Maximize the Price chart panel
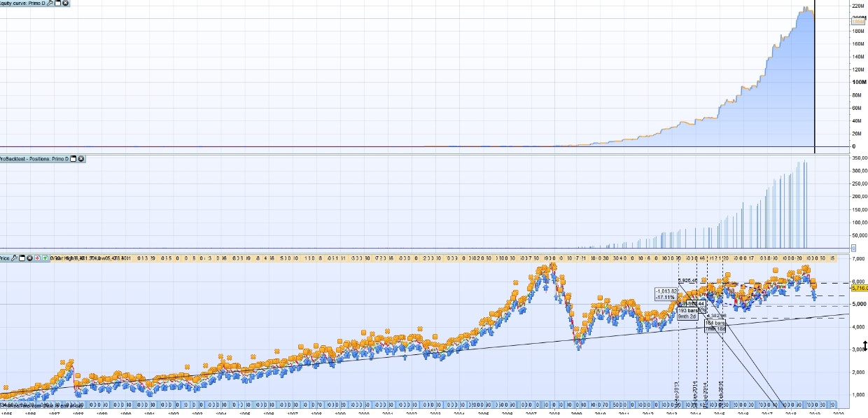The height and width of the screenshot is (418, 868). pyautogui.click(x=22, y=258)
